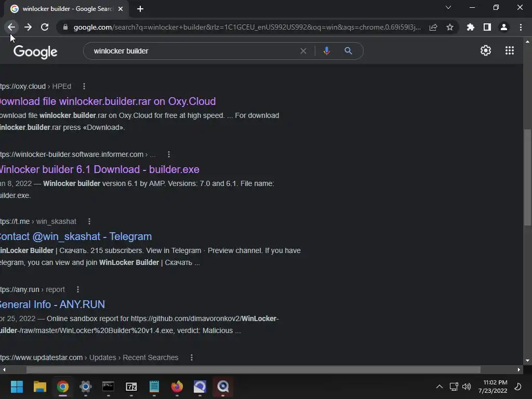Click the horizontal scrollbar right arrow
The width and height of the screenshot is (532, 399).
519,369
